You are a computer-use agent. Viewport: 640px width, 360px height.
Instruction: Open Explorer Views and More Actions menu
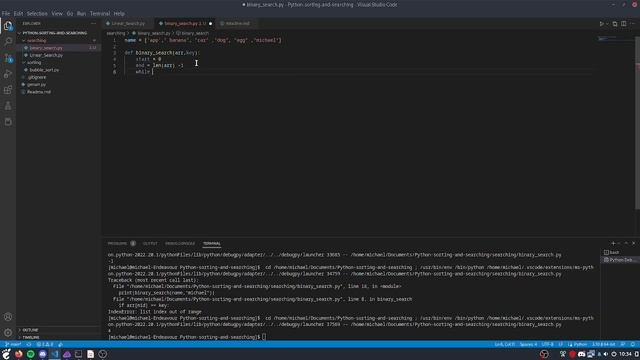[93, 24]
